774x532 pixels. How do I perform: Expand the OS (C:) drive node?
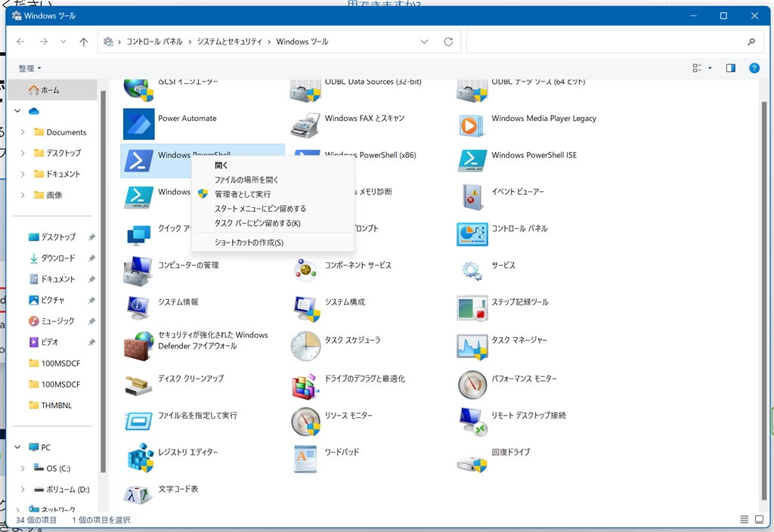(23, 469)
